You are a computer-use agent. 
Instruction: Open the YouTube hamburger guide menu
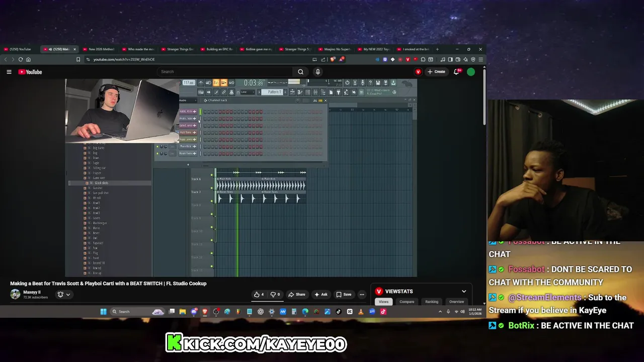pos(9,72)
